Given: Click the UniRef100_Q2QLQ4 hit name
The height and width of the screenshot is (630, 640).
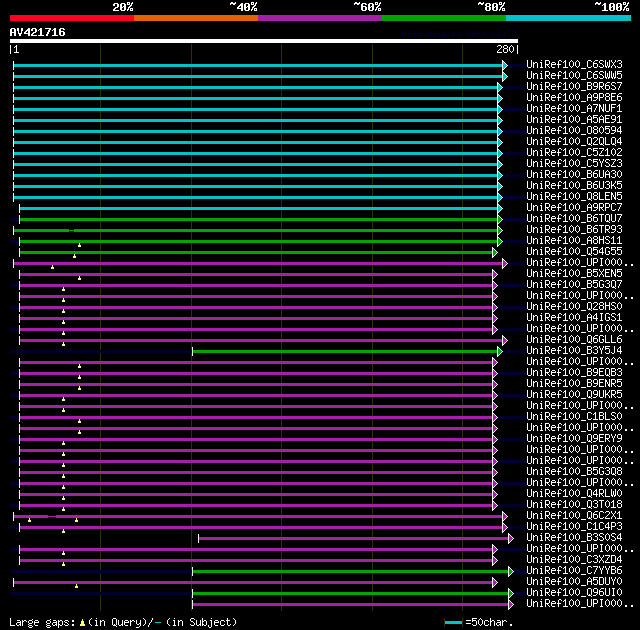Looking at the screenshot, I should click(574, 142).
